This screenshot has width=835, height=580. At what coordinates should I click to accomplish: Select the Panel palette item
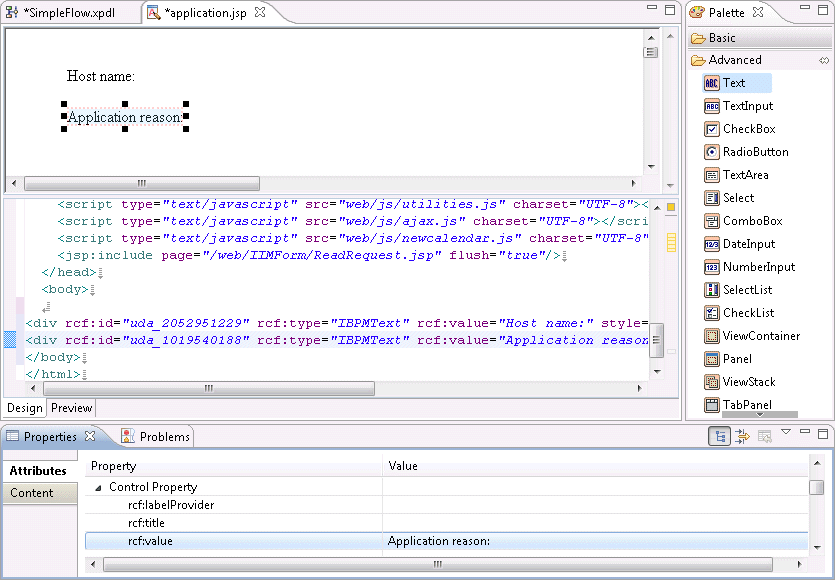coord(737,359)
